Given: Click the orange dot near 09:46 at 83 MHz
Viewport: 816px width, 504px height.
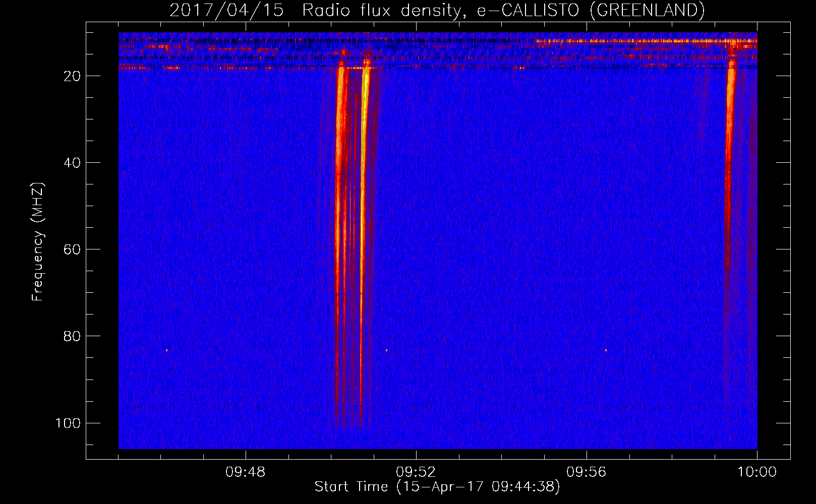Looking at the screenshot, I should pyautogui.click(x=166, y=350).
